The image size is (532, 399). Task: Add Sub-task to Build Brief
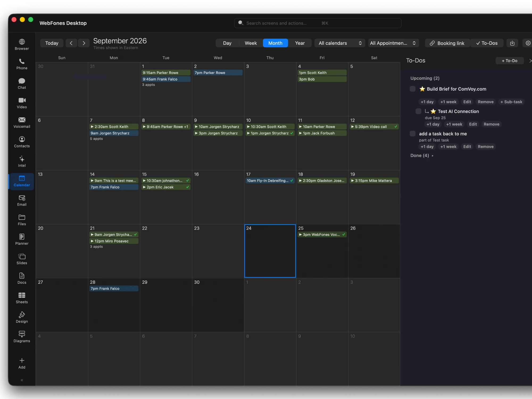click(511, 102)
